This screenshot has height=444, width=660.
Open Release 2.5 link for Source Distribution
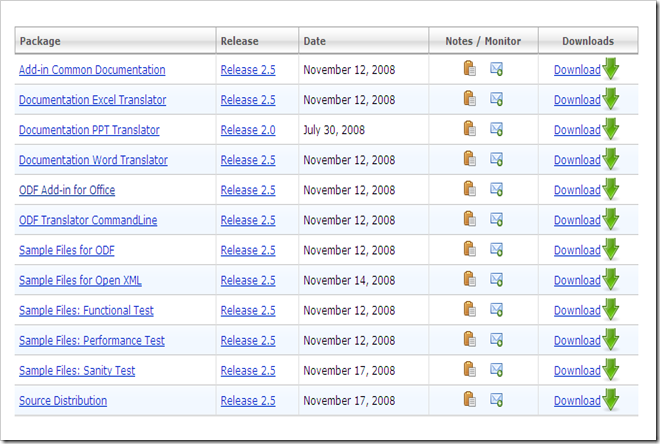248,401
